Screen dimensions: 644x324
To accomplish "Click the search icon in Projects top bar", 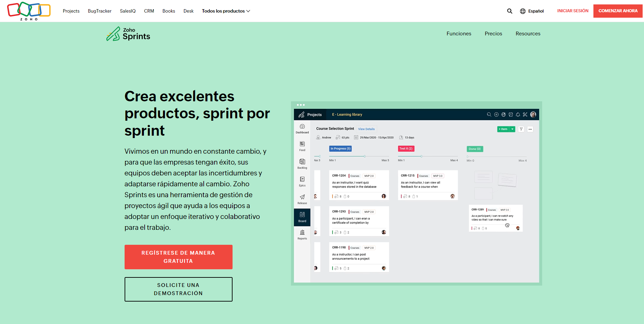I will (x=489, y=115).
